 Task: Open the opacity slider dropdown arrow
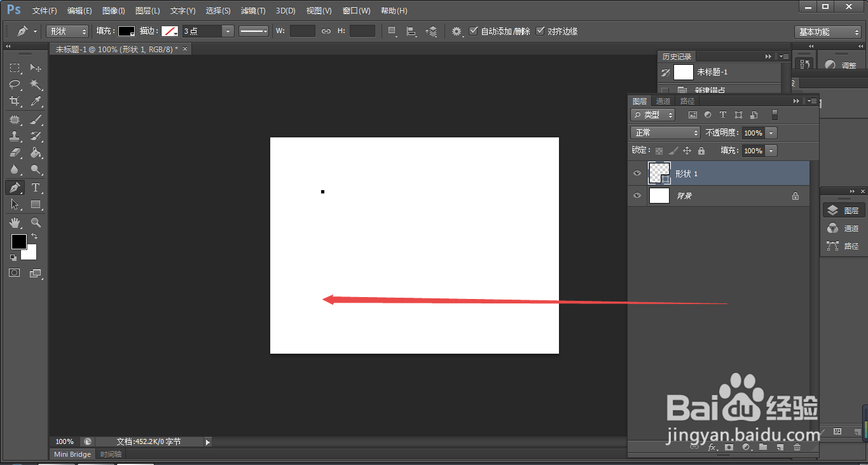pos(771,133)
